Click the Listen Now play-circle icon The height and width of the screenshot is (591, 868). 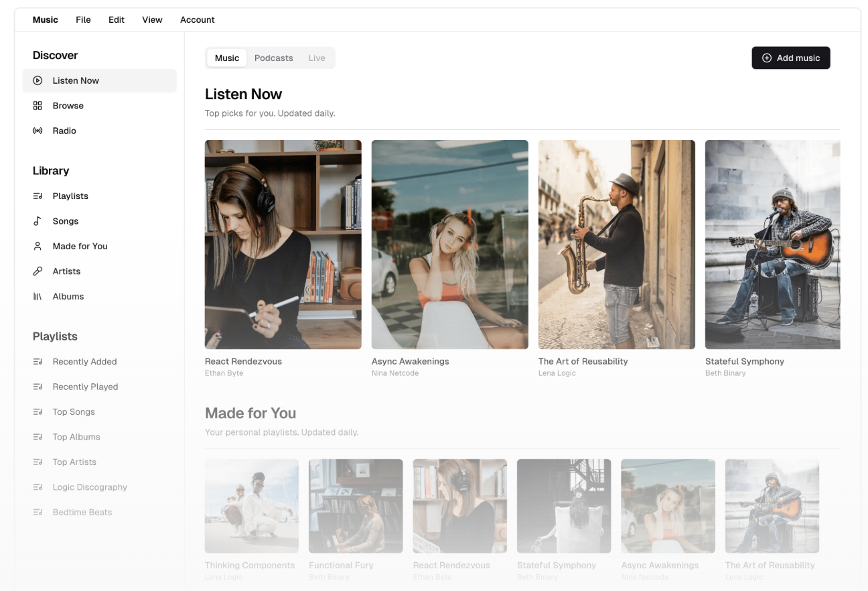(x=38, y=80)
